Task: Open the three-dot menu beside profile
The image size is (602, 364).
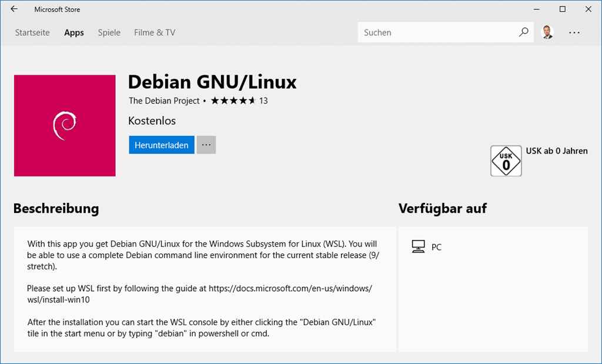Action: pos(574,32)
